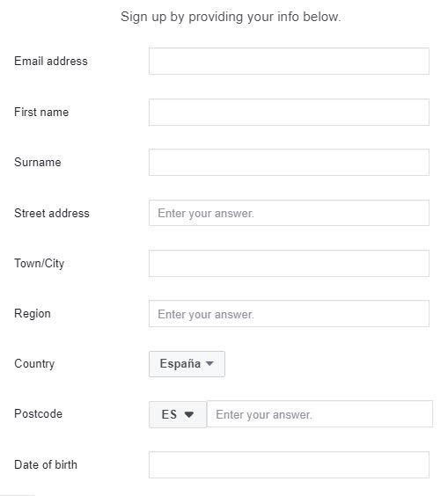Click the Street address answer field
448x496 pixels.
289,213
